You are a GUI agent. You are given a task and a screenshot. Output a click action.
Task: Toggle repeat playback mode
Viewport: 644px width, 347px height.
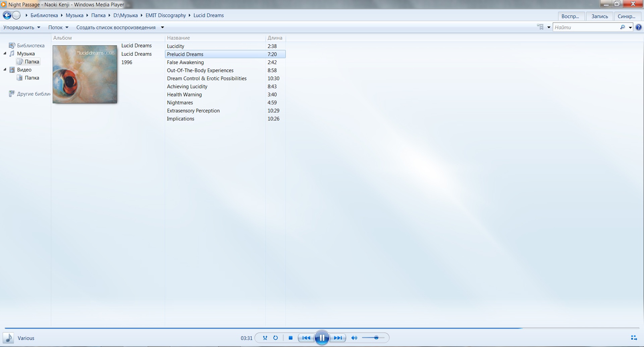click(x=275, y=338)
